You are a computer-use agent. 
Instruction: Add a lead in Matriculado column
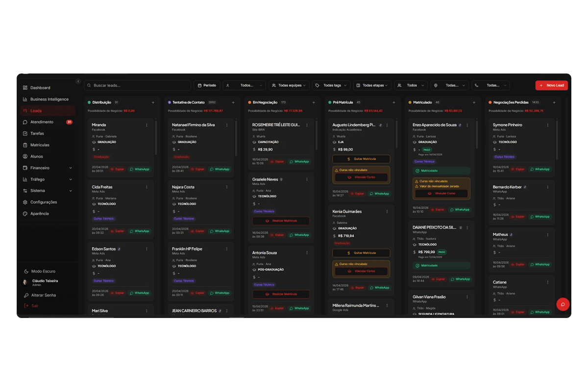(474, 102)
